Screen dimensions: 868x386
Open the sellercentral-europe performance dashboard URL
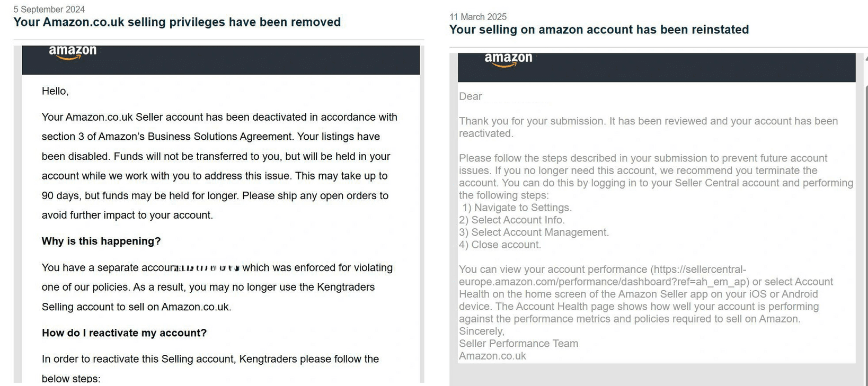(x=604, y=275)
